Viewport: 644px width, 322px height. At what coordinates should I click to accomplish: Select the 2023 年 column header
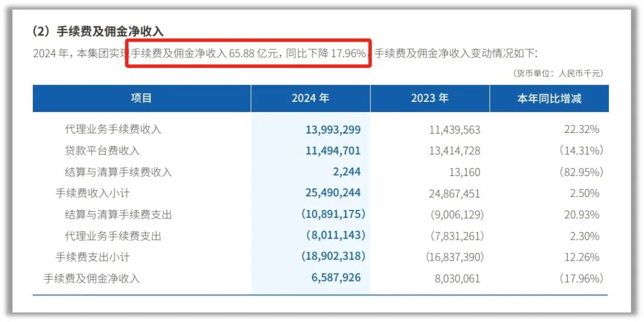(x=430, y=98)
